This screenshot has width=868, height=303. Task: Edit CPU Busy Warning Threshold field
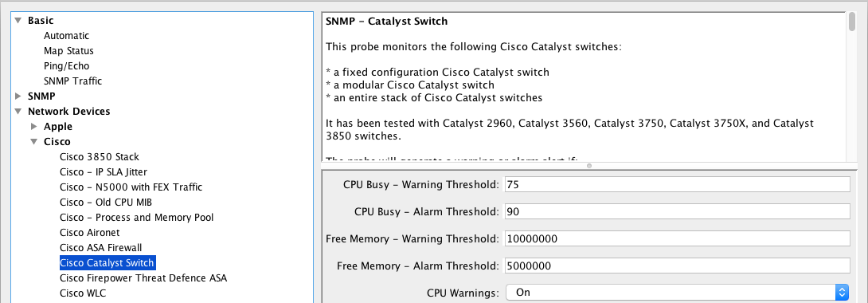[676, 184]
